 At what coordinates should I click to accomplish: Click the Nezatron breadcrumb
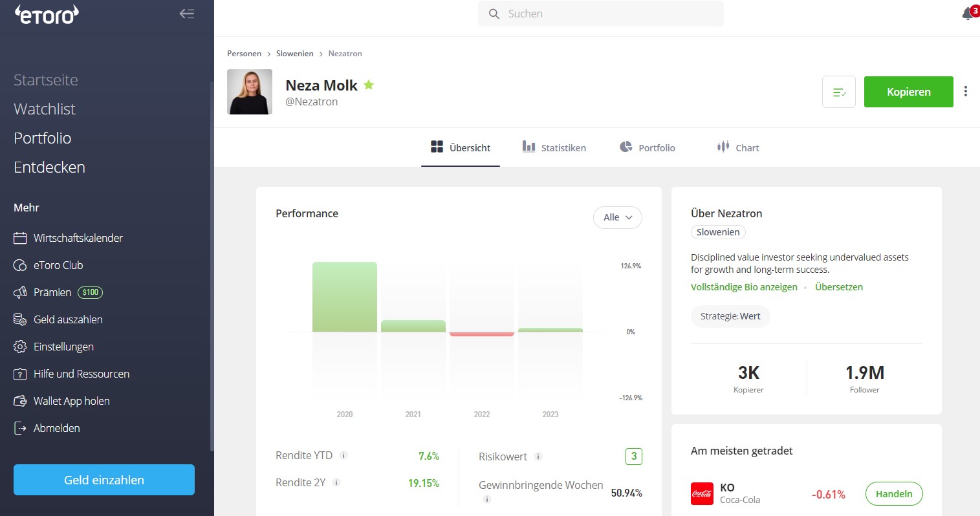(x=345, y=54)
